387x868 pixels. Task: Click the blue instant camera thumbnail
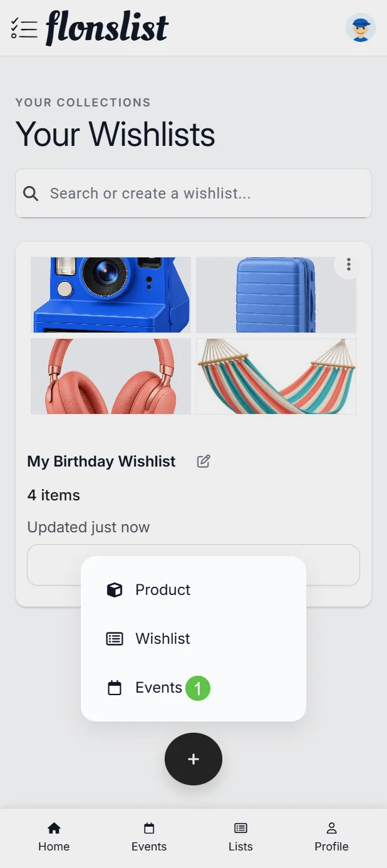111,294
